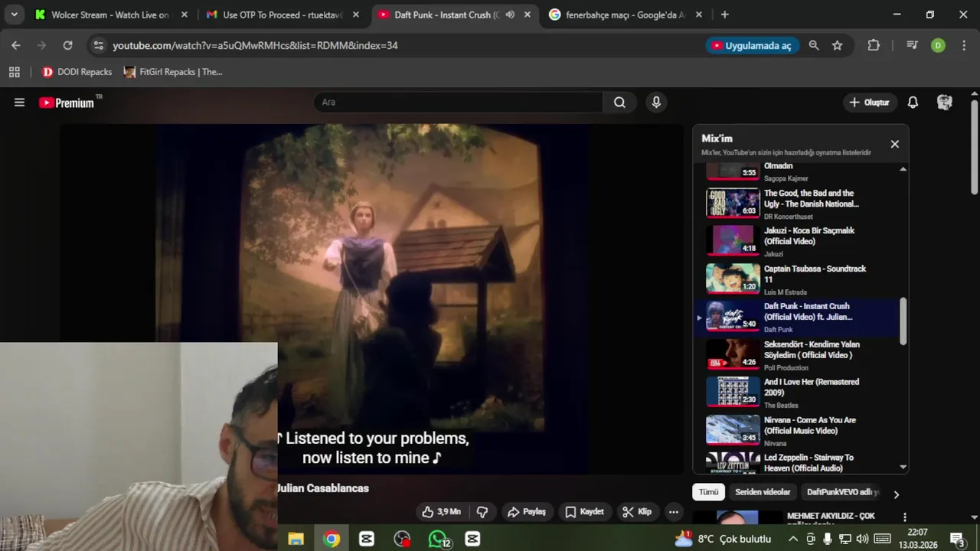Open Chrome apps grid in bookmarks bar
The width and height of the screenshot is (980, 551).
coord(14,72)
